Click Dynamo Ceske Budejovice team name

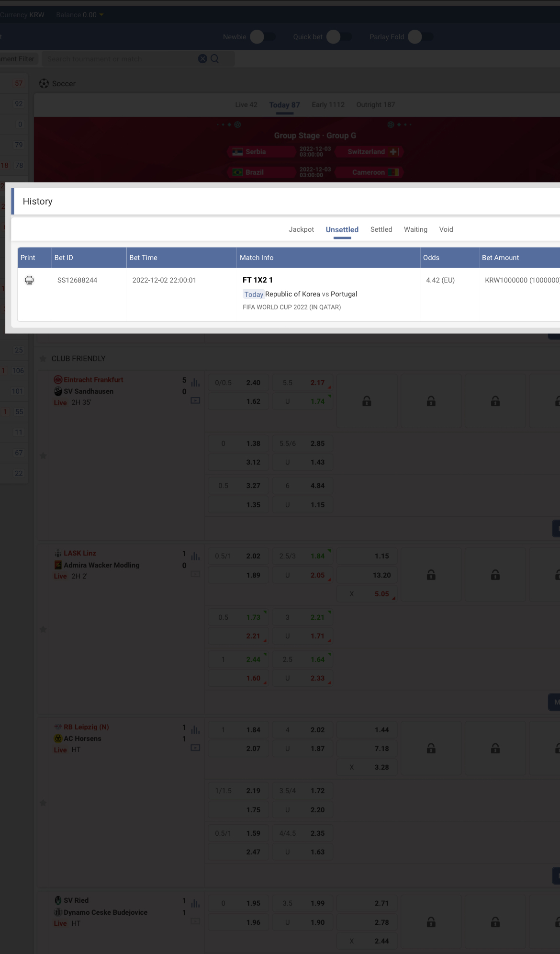pos(105,912)
